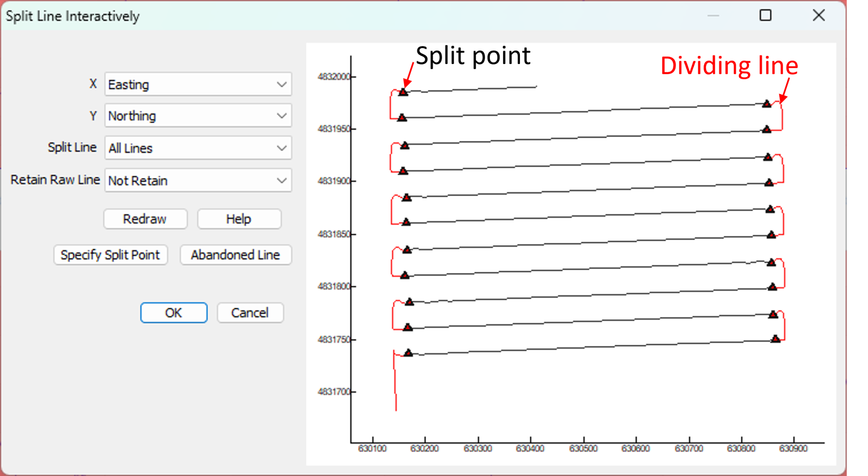This screenshot has width=868, height=476.
Task: Pick the lowest left-side split point triangle
Action: [x=408, y=353]
